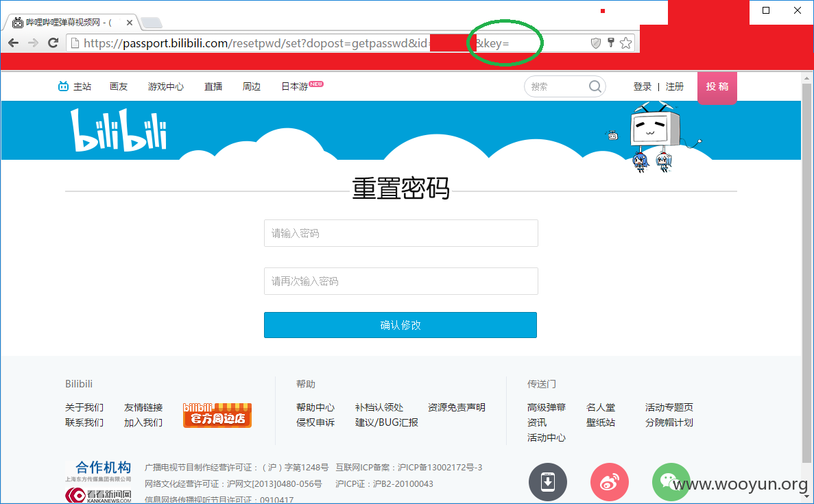Focus the 请输入密码 field
The width and height of the screenshot is (814, 504).
400,233
